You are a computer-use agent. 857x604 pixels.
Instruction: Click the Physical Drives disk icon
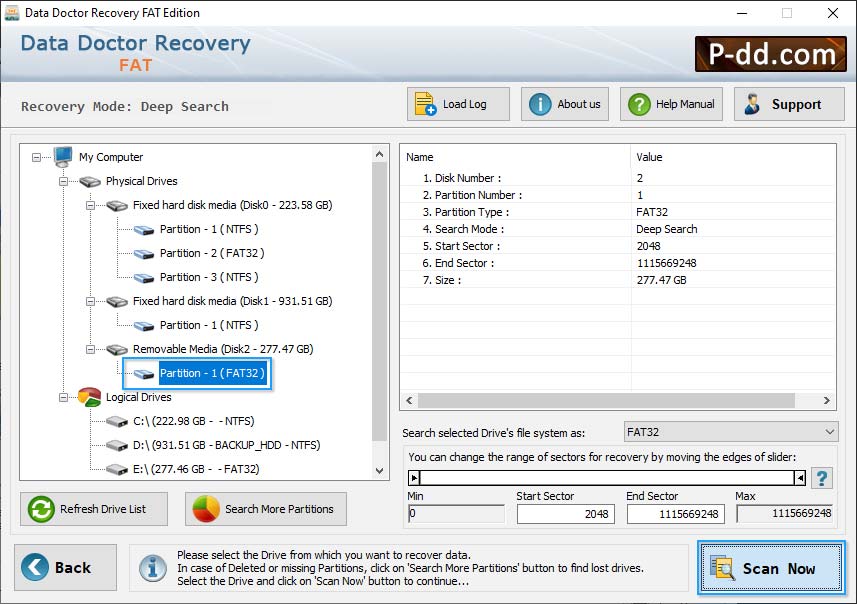tap(90, 181)
